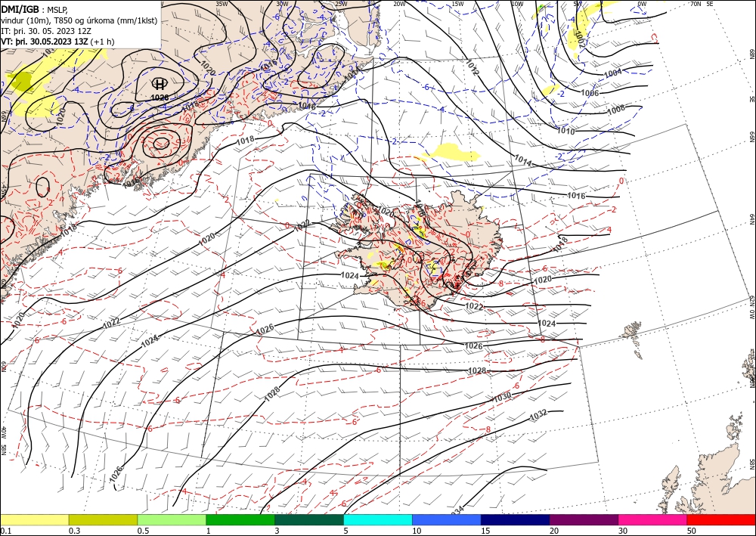Choose the navy 15 mm legend swatch
This screenshot has height=536, width=756.
click(x=516, y=519)
